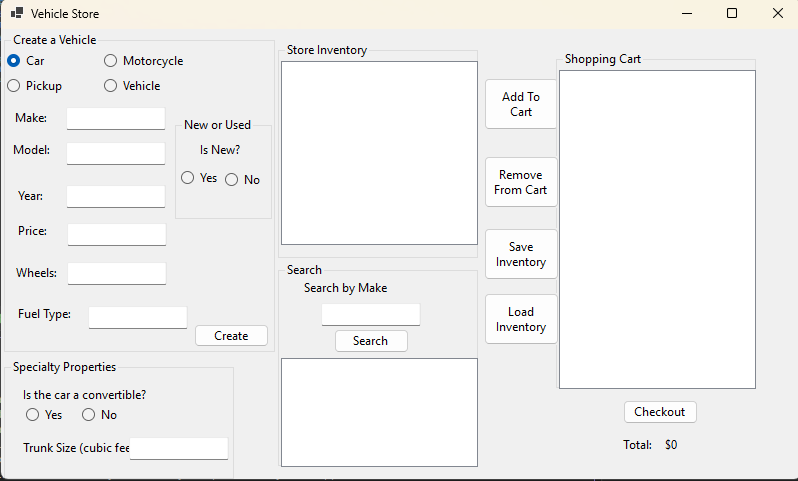Image resolution: width=798 pixels, height=481 pixels.
Task: Click Load Inventory button
Action: point(521,319)
